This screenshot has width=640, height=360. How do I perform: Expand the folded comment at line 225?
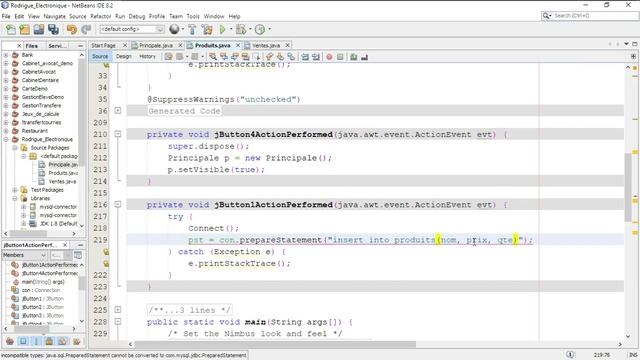[118, 309]
